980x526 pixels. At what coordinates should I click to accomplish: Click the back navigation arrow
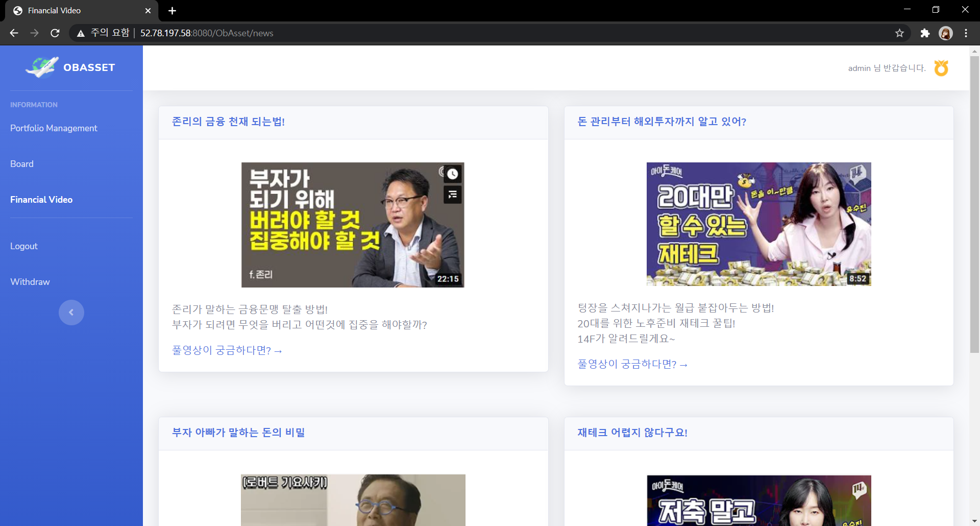pos(13,33)
